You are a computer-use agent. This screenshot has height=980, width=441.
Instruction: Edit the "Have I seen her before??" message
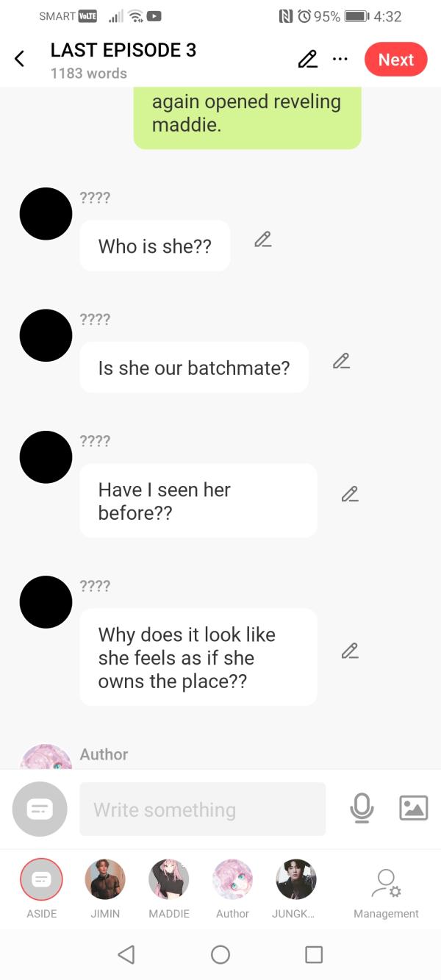(x=350, y=494)
